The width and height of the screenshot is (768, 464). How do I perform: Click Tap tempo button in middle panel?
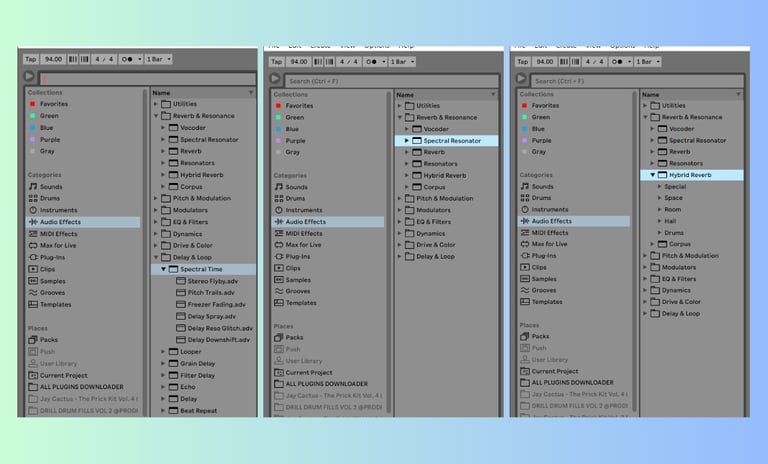pos(276,62)
